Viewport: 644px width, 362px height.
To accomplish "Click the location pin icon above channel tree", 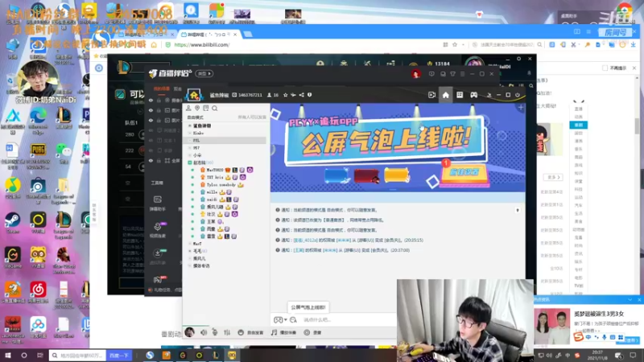I will tap(197, 108).
